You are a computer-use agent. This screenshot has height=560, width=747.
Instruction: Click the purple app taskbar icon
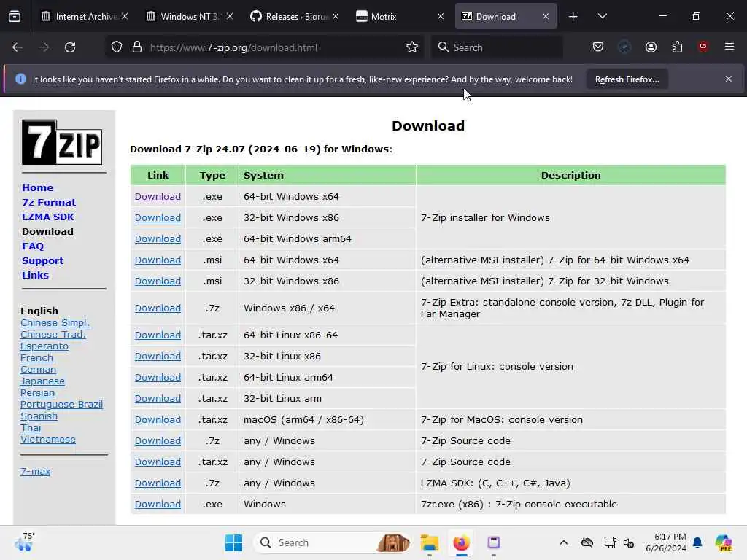coord(494,542)
